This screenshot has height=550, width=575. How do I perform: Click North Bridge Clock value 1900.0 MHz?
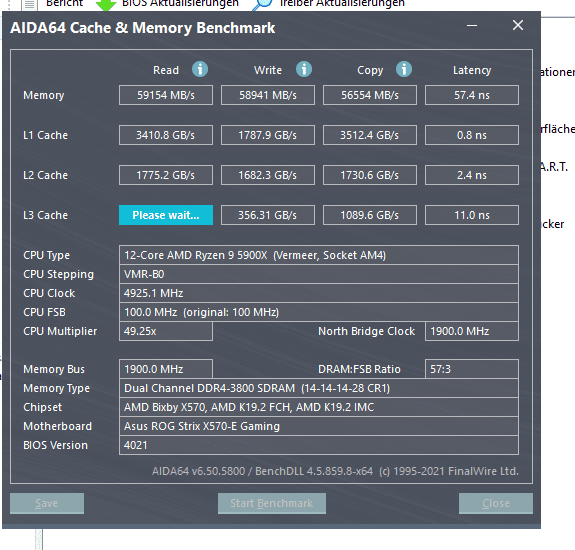coord(472,331)
